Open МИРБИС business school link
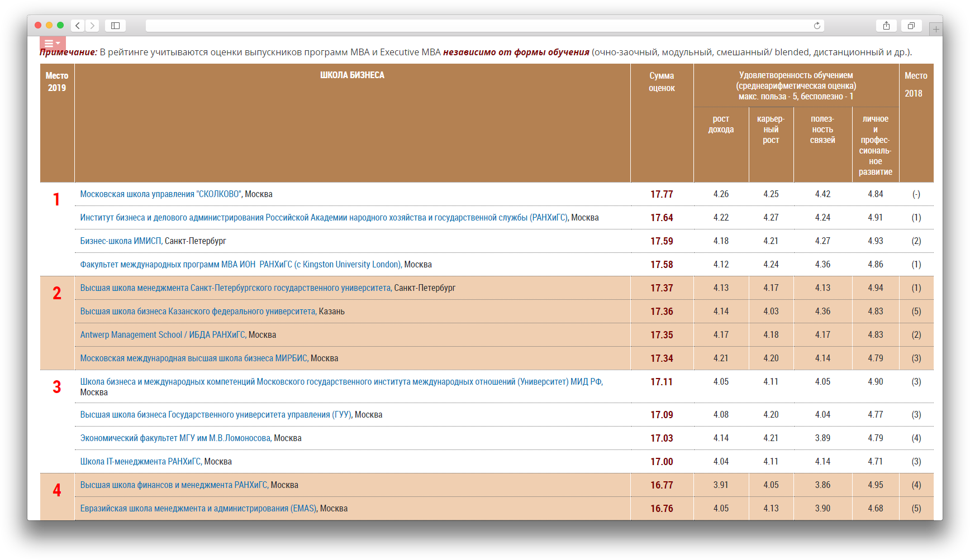This screenshot has width=970, height=560. pos(193,358)
